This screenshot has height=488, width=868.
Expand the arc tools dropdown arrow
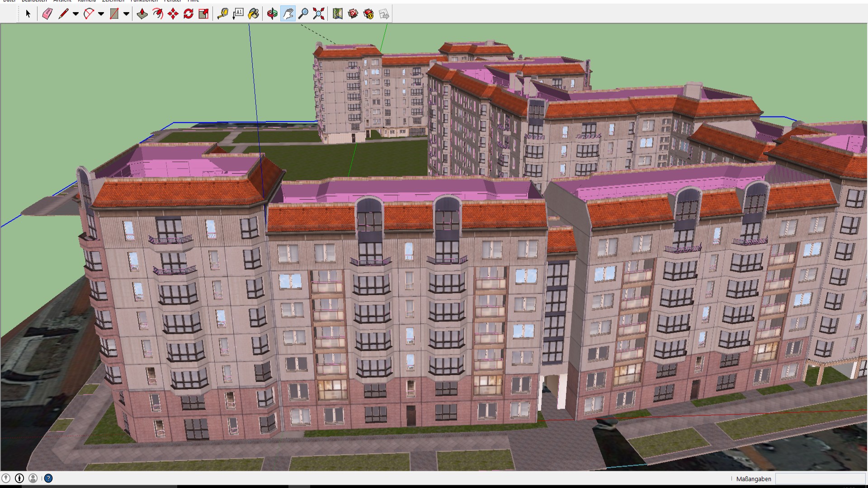point(101,14)
